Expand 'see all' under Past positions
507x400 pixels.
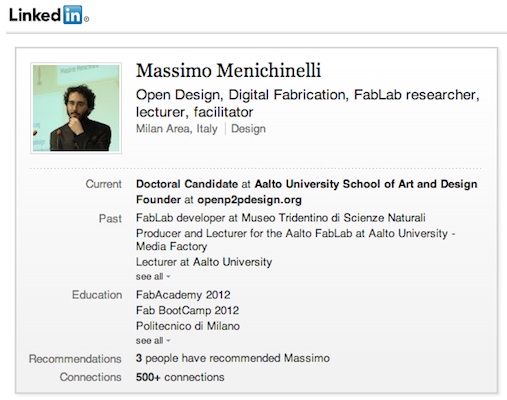click(x=153, y=277)
